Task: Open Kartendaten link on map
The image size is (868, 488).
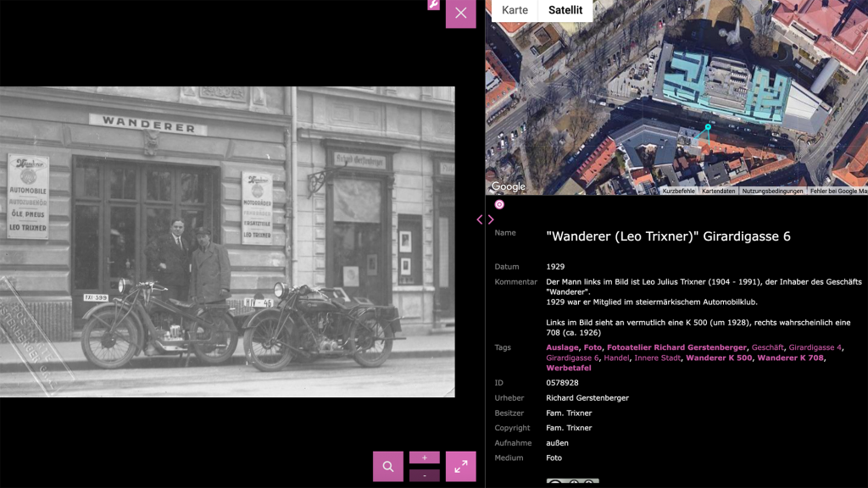Action: click(x=719, y=191)
